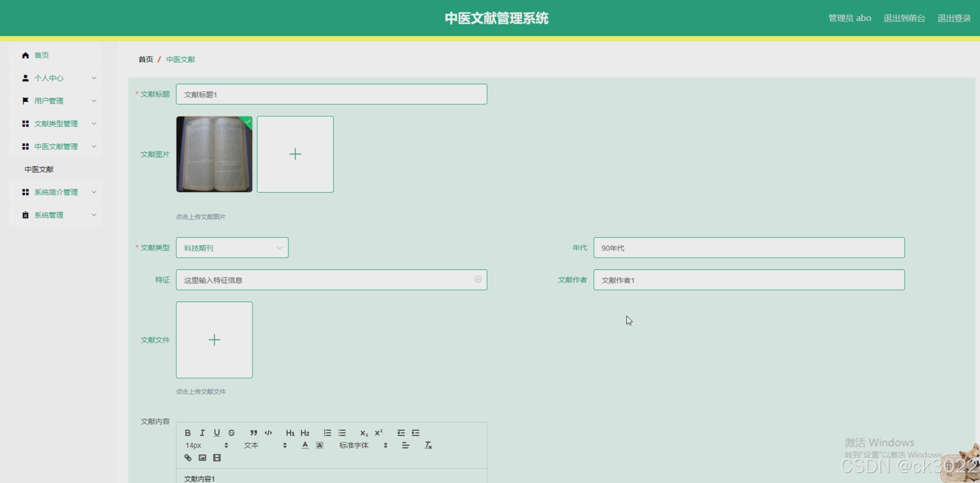This screenshot has height=483, width=980.
Task: Click 退出到前台 link
Action: pyautogui.click(x=904, y=18)
